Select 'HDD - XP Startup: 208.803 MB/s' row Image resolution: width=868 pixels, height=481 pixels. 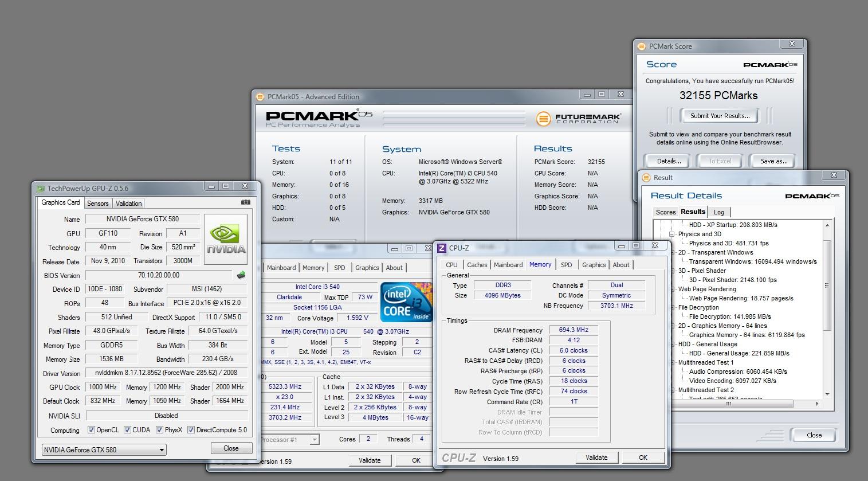(733, 225)
